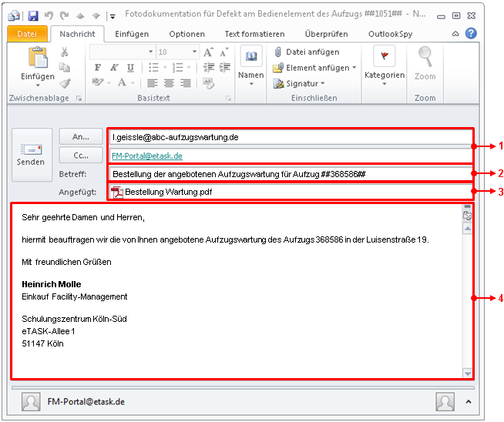Open the Signatur menu
This screenshot has width=504, height=422.
coord(299,83)
